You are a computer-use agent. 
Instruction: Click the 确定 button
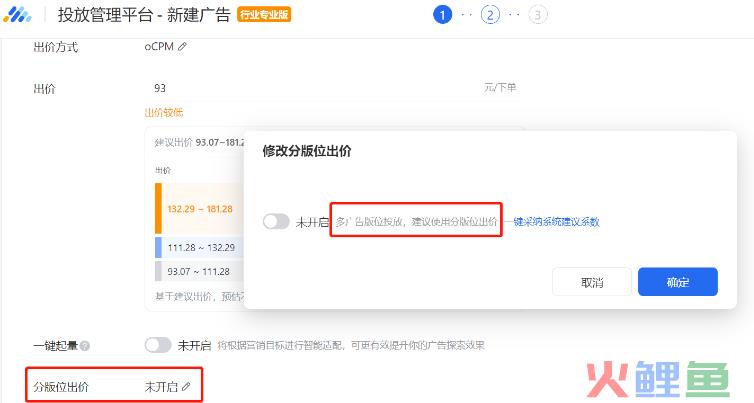coord(678,282)
